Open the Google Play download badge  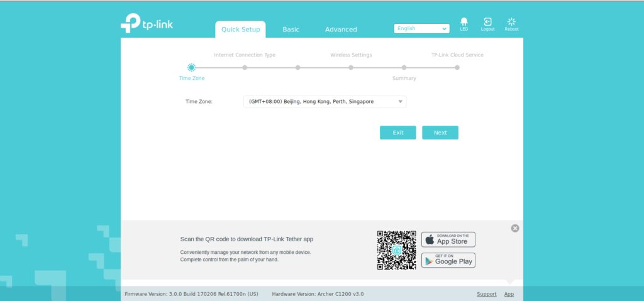pos(448,260)
